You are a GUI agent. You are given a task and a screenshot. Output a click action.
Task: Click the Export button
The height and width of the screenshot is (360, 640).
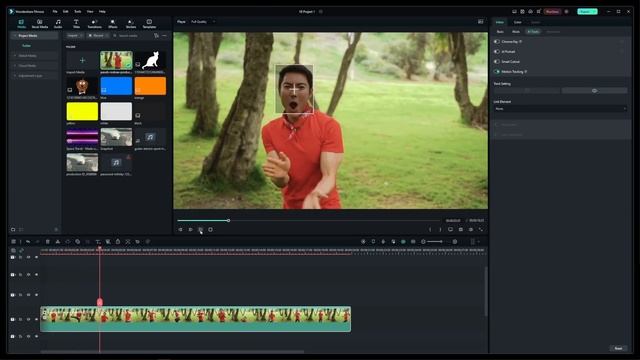pos(587,11)
